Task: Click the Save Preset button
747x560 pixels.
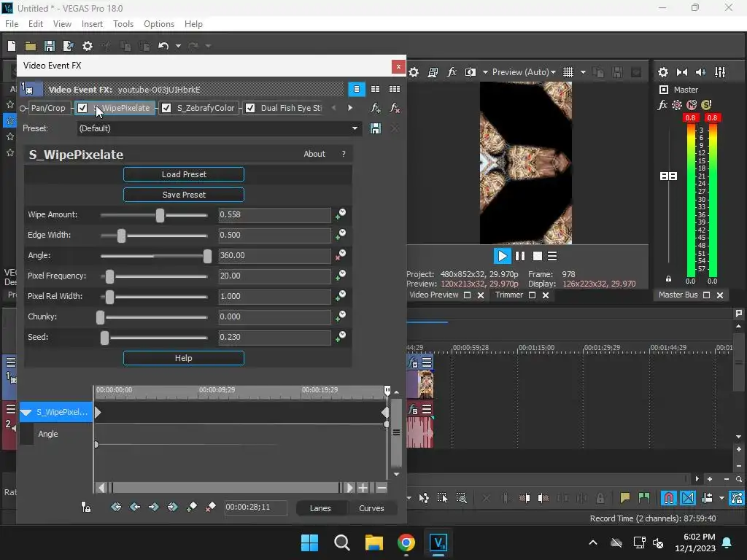Action: tap(183, 195)
